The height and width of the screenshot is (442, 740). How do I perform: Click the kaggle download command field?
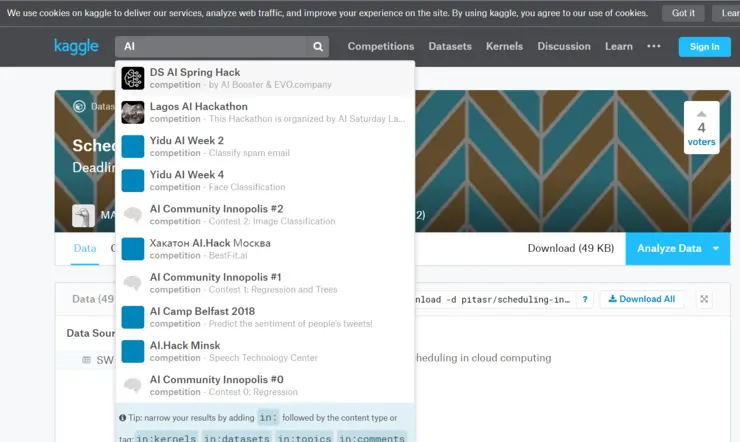(x=495, y=300)
